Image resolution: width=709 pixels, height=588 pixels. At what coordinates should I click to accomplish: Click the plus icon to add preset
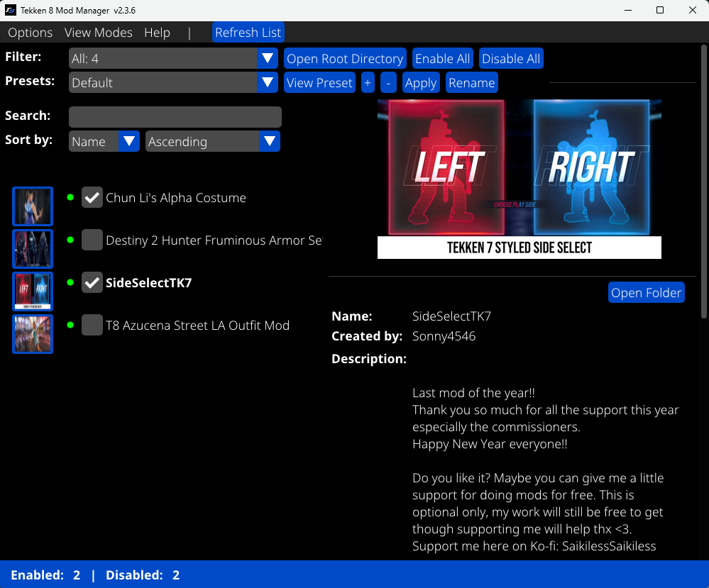(368, 83)
